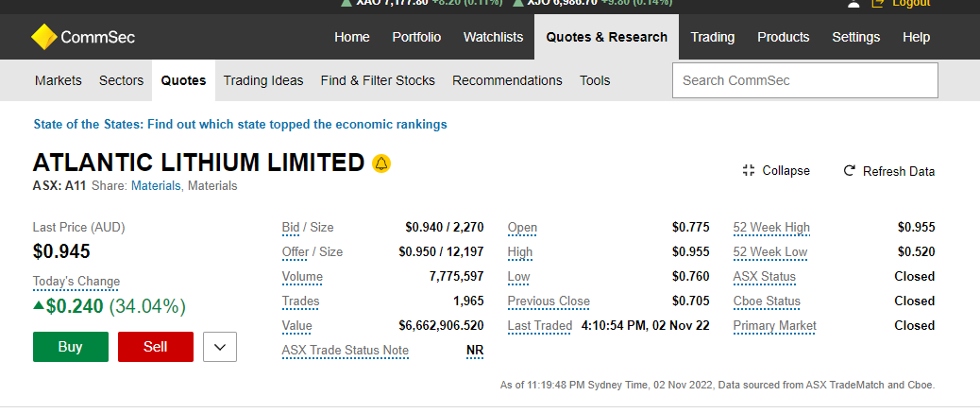Screen dimensions: 980x413
Task: Click the $0.950 / 12,197 offer value
Action: pos(441,252)
